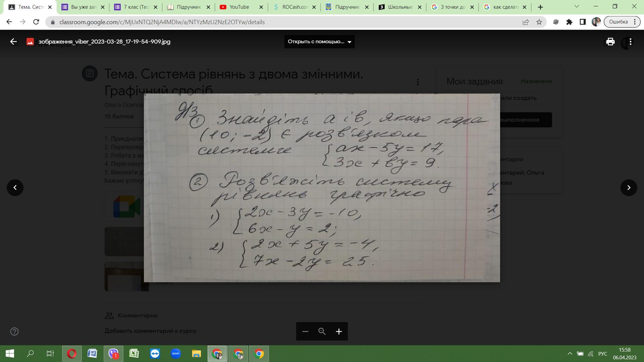Go forward in browser history
644x362 pixels.
[22, 22]
